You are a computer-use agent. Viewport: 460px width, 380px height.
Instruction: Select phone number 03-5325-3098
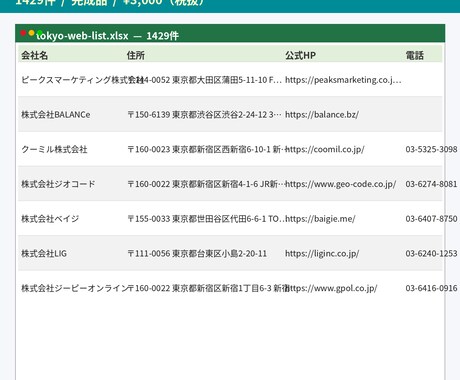[x=431, y=149]
